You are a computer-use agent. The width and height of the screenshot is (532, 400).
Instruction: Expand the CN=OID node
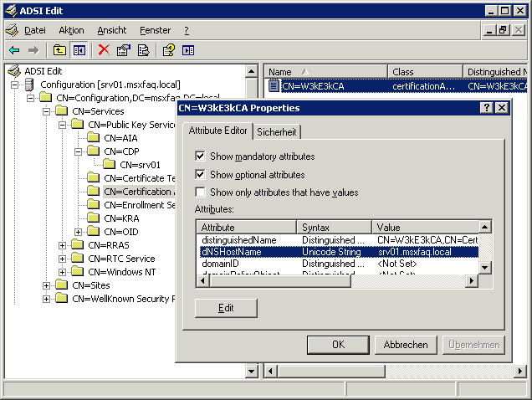pos(78,232)
